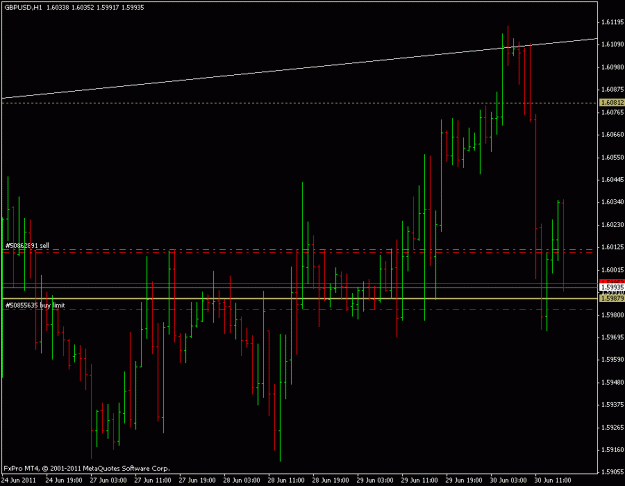Click the 29 Jun 19:00 time label
625x486 pixels.
[464, 480]
